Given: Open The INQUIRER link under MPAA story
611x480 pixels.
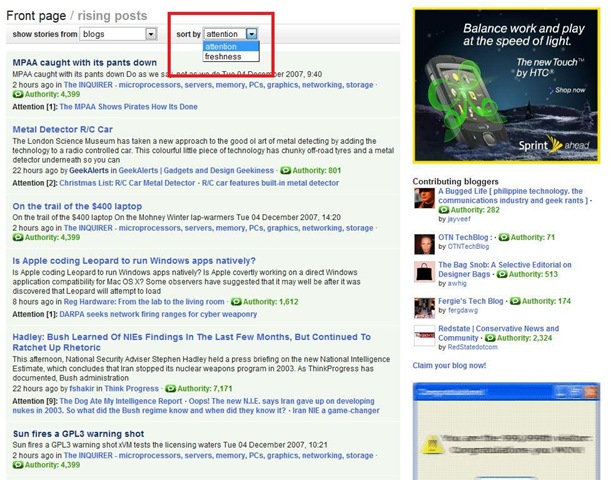Looking at the screenshot, I should (219, 85).
